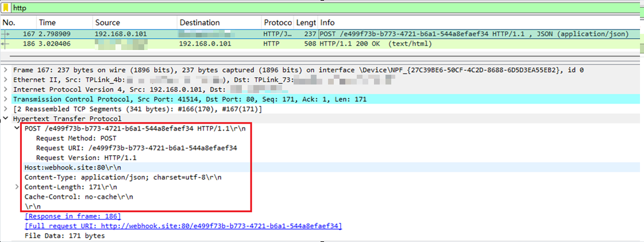
Task: Select the Host:webhook.site:80 line
Action: [73, 168]
